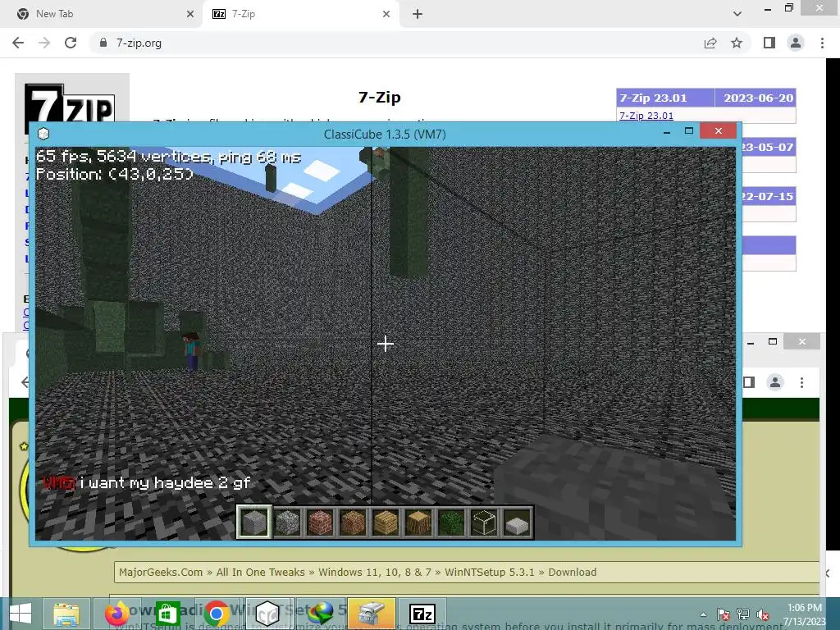The width and height of the screenshot is (840, 630).
Task: Click the '2023-06-20' date cell
Action: 756,98
